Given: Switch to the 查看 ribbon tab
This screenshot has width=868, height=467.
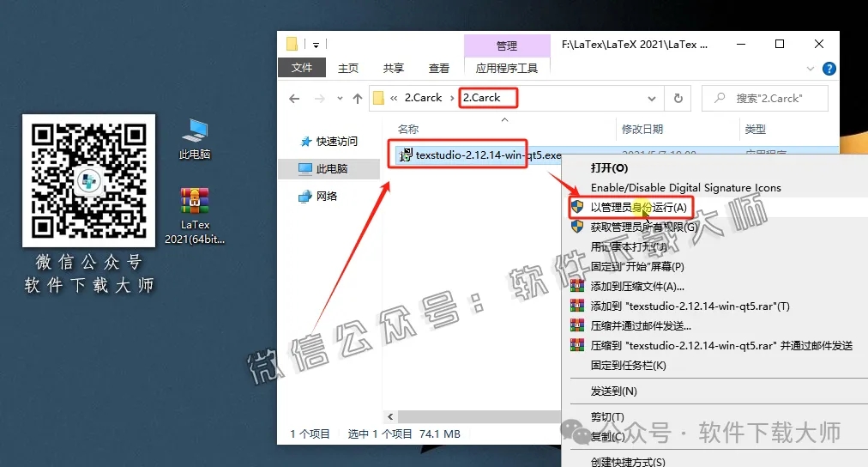Looking at the screenshot, I should coord(439,68).
